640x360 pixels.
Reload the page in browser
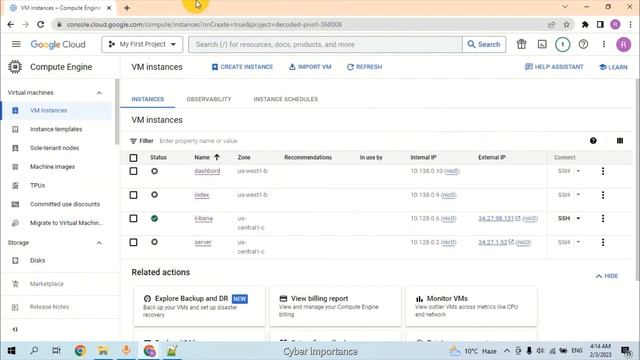tap(40, 24)
